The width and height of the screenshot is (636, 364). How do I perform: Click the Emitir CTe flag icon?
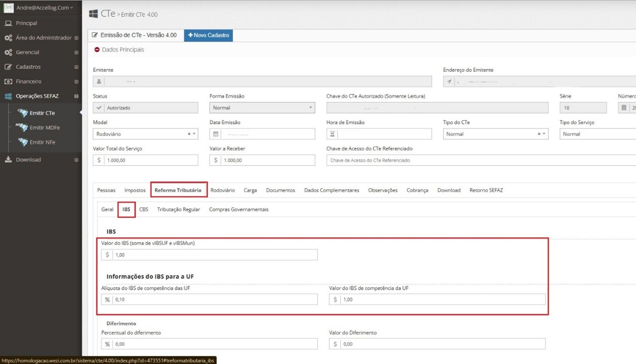point(22,113)
